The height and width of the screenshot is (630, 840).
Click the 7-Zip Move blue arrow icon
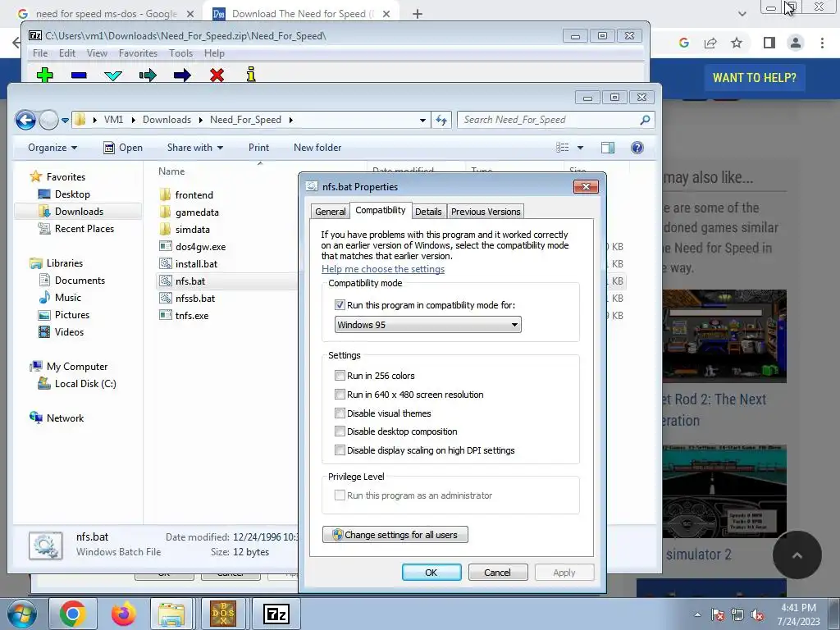point(182,75)
